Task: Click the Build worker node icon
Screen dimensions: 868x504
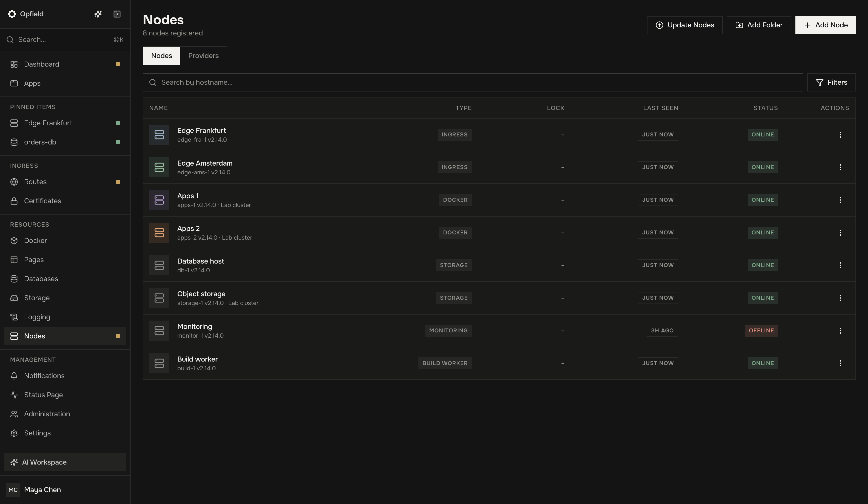Action: (x=159, y=363)
